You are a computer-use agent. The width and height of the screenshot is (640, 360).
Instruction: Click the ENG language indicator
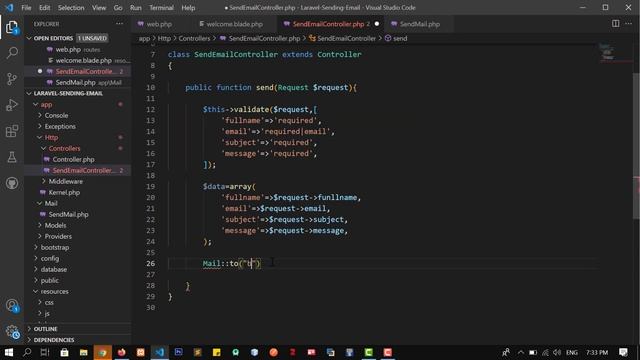[572, 352]
